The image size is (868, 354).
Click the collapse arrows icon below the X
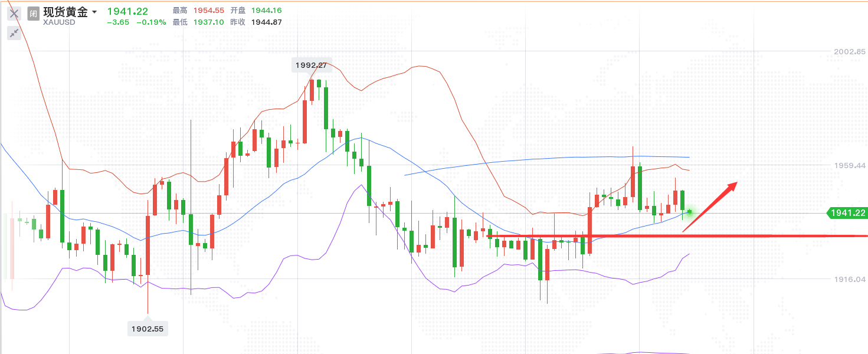[x=14, y=33]
